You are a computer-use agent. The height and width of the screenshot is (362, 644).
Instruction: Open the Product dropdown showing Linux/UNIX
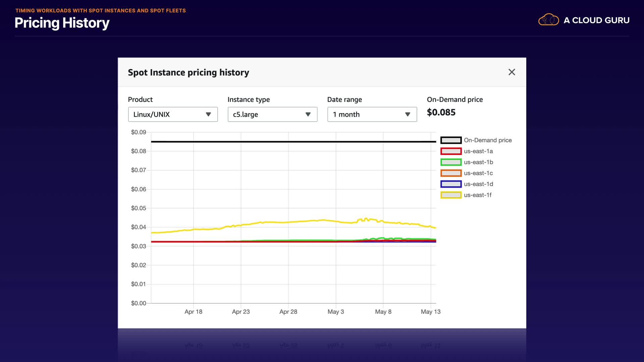173,114
